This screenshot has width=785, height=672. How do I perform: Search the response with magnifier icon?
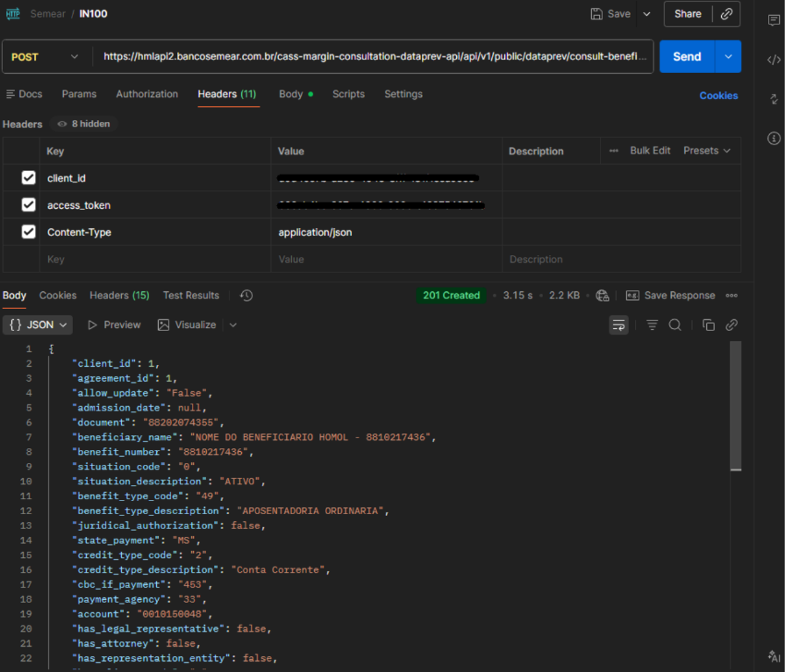point(674,325)
